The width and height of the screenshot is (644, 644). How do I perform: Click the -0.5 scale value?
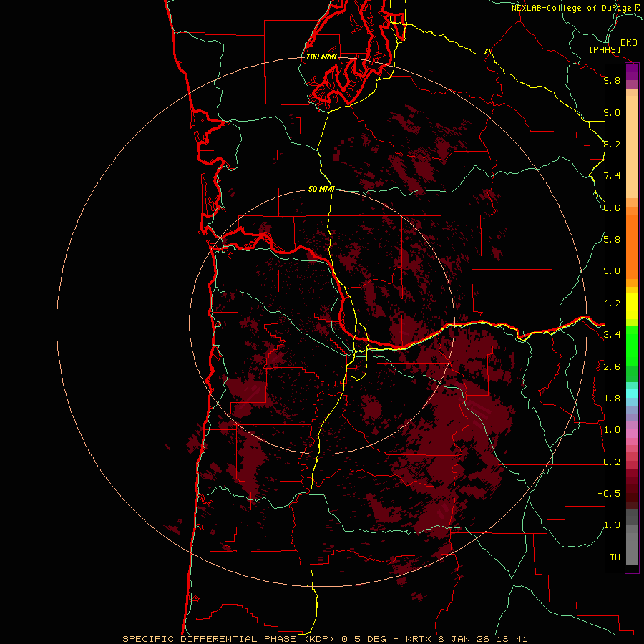point(609,493)
